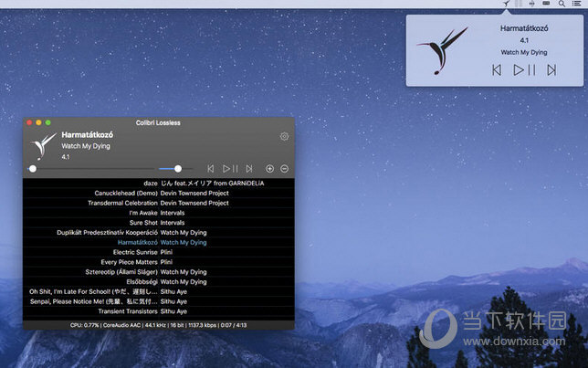588x368 pixels.
Task: Select "Canucklehead (Demo)" track
Action: pos(159,194)
